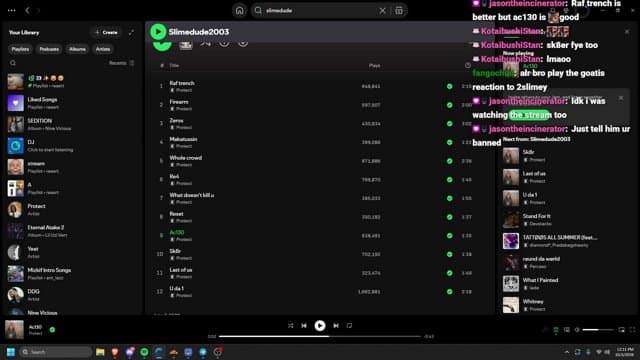The height and width of the screenshot is (360, 640).
Task: Expand Your Library with the arrows icon
Action: pos(131,32)
